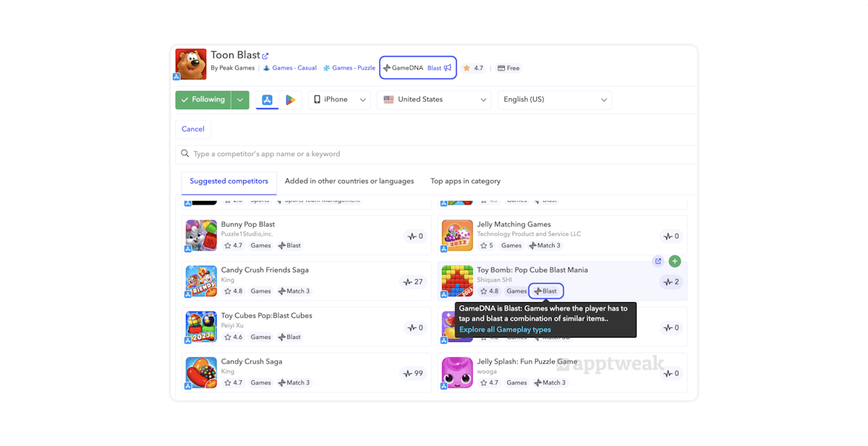
Task: Click the Explore all Gameplay types link
Action: [505, 329]
